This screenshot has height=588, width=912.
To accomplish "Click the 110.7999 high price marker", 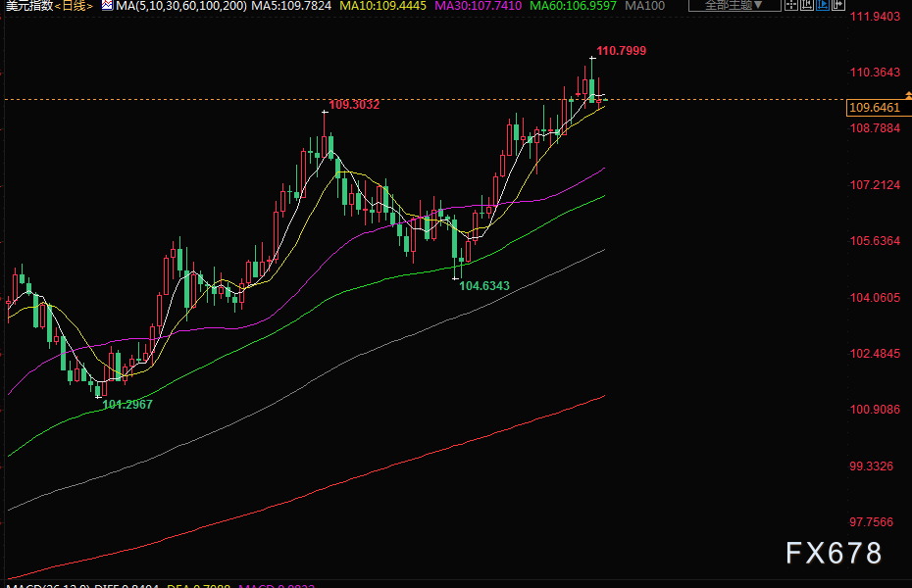I will [x=622, y=50].
